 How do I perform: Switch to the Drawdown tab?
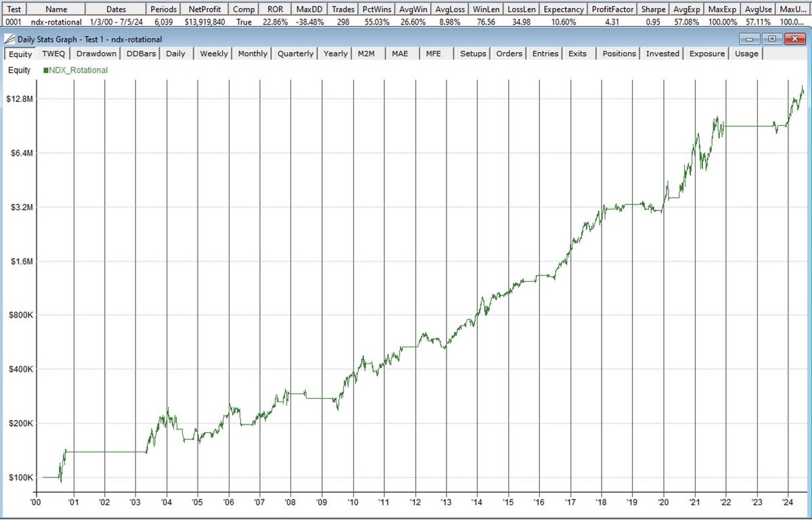tap(95, 53)
